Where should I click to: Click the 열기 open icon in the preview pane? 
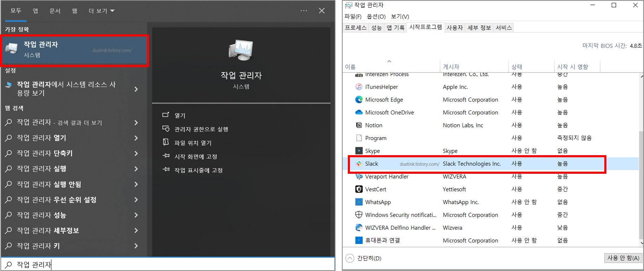point(166,115)
